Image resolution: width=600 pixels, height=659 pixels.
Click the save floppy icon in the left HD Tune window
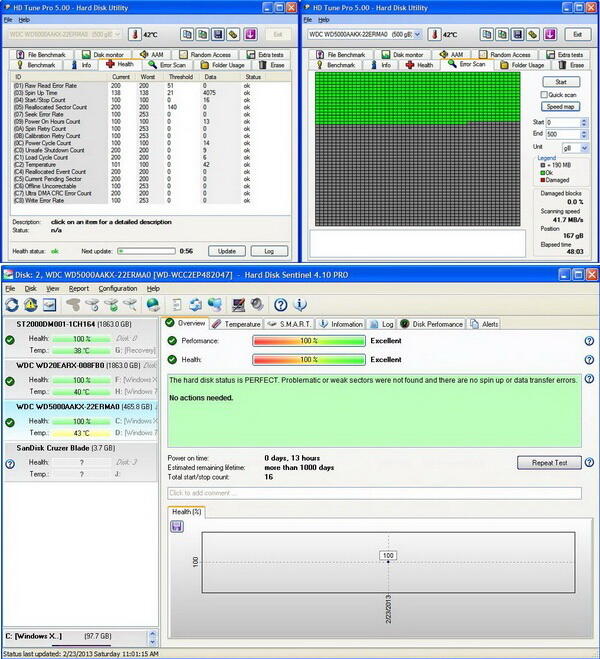click(x=218, y=34)
